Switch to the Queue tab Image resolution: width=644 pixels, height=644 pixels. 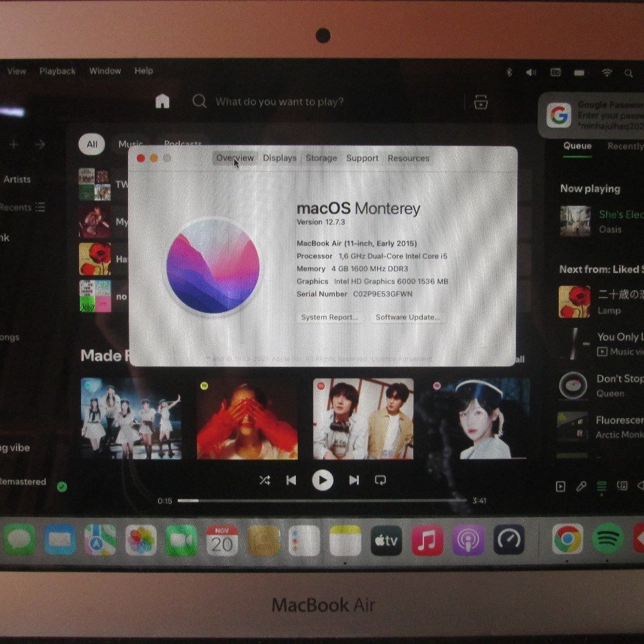(x=578, y=146)
